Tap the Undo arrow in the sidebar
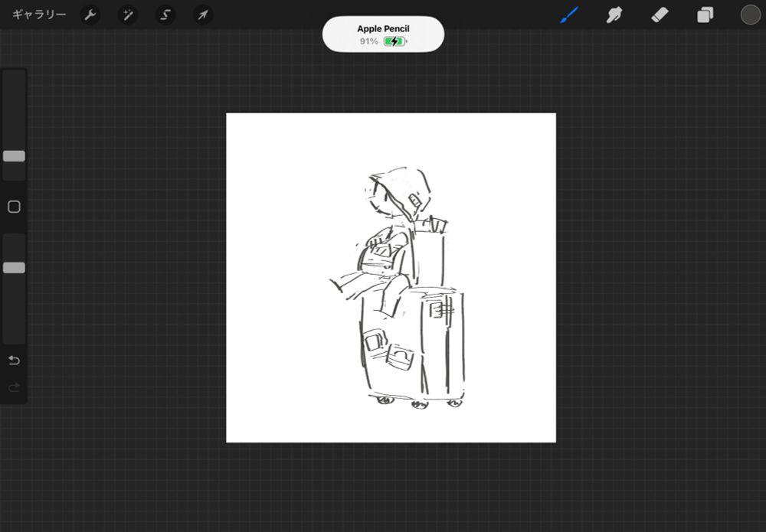 14,360
